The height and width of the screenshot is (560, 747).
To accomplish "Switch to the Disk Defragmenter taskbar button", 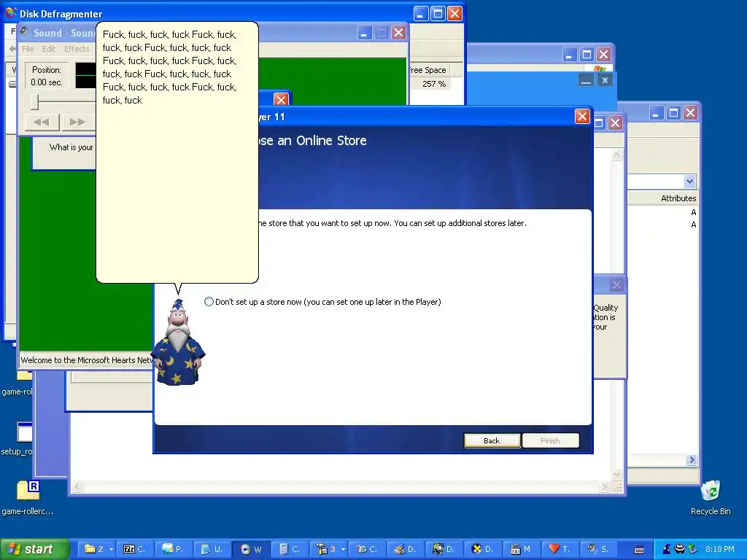I will (445, 549).
